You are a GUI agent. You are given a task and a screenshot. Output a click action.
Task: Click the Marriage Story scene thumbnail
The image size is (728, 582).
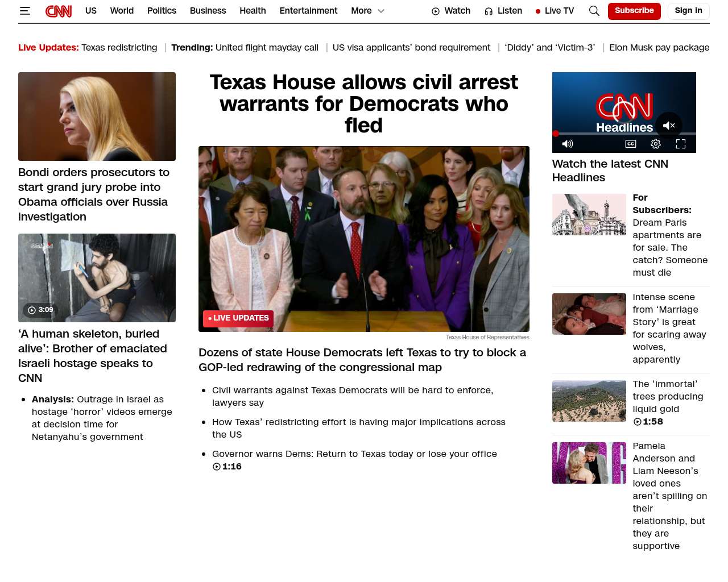pyautogui.click(x=589, y=314)
